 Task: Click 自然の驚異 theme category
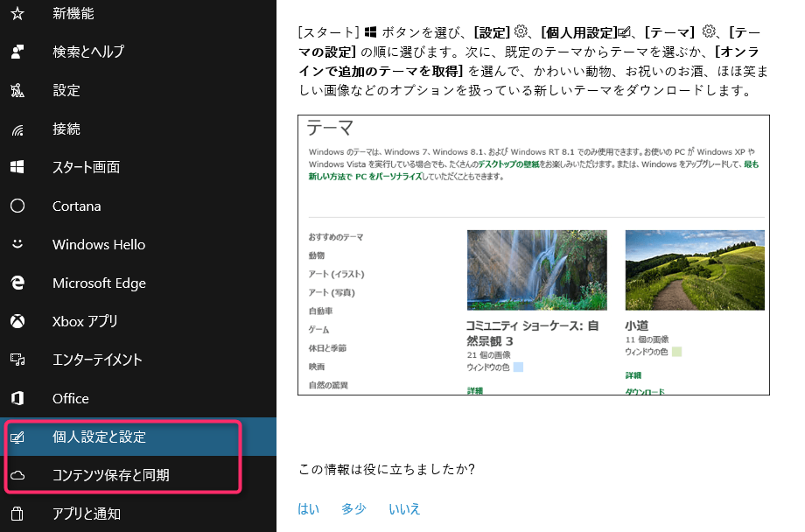point(328,385)
